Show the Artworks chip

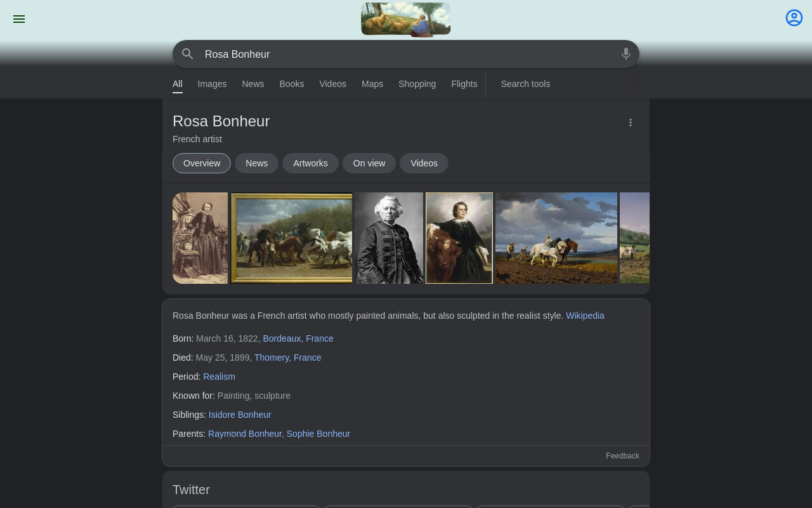tap(310, 163)
